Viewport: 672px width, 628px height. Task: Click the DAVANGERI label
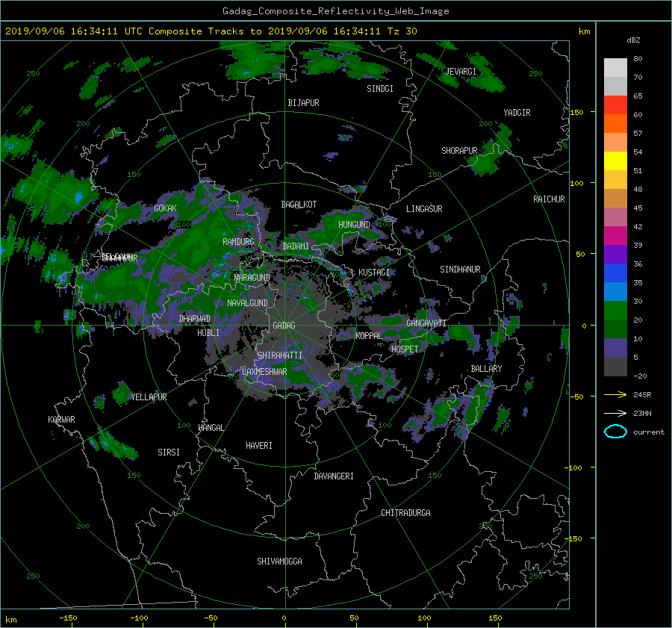[x=334, y=476]
